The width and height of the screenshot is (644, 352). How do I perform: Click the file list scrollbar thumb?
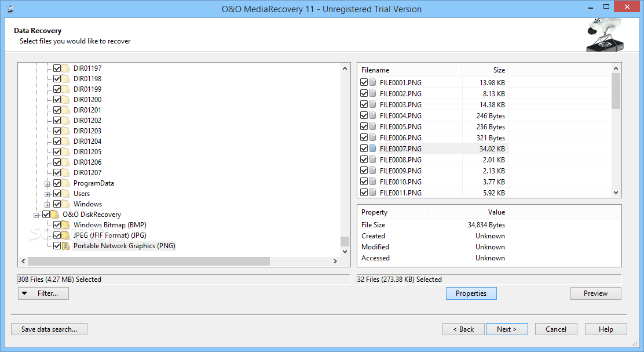tap(616, 91)
